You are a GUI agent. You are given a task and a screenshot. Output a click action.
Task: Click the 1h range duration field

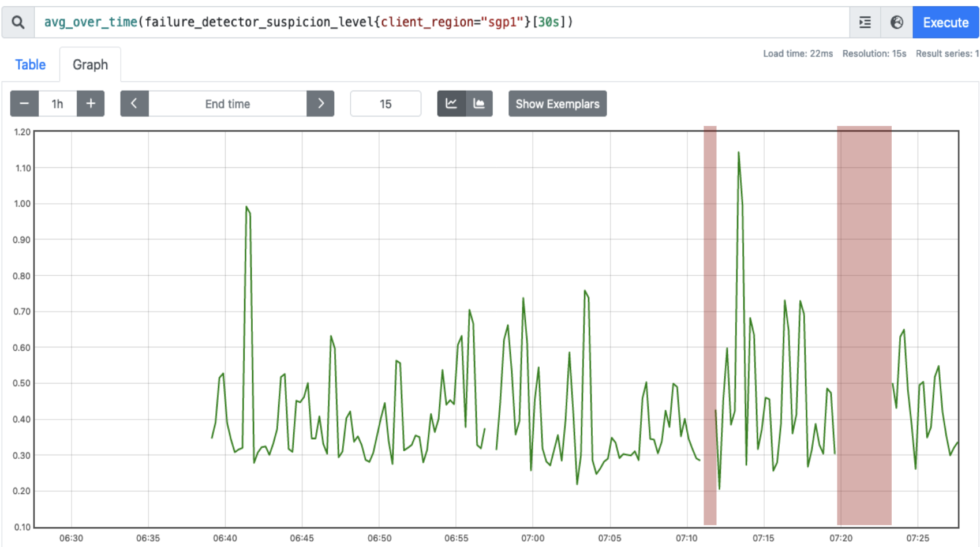click(x=57, y=104)
